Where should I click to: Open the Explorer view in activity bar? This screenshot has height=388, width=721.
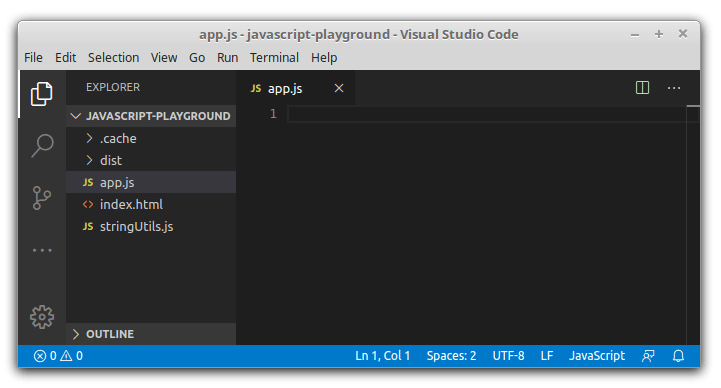pyautogui.click(x=42, y=94)
